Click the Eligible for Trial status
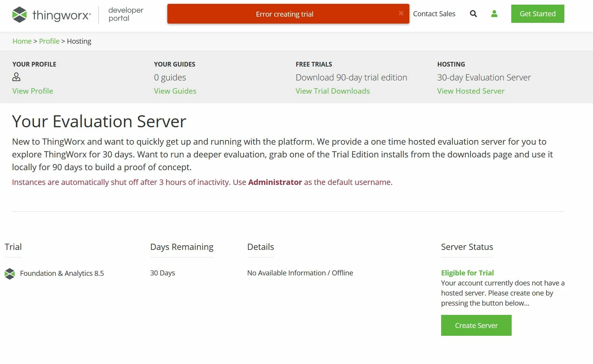This screenshot has width=593, height=364. (468, 273)
